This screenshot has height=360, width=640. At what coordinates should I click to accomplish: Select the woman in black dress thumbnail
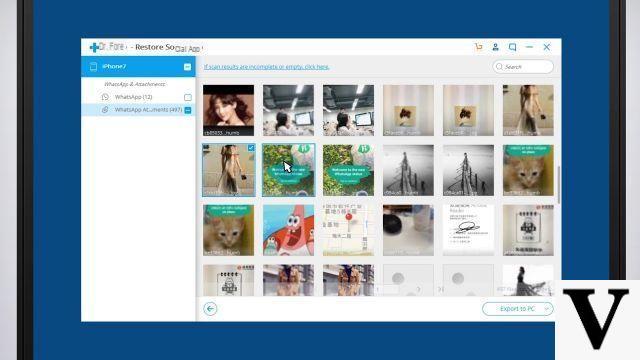click(x=528, y=280)
